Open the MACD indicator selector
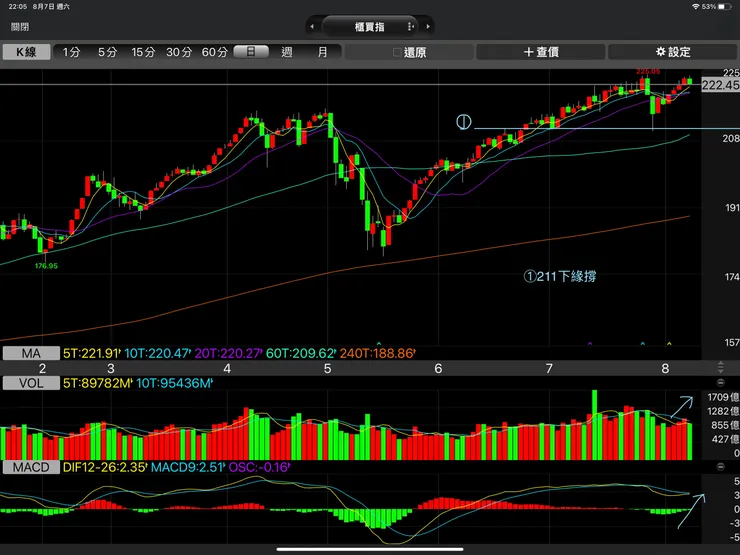Viewport: 740px width, 555px height. click(x=31, y=467)
